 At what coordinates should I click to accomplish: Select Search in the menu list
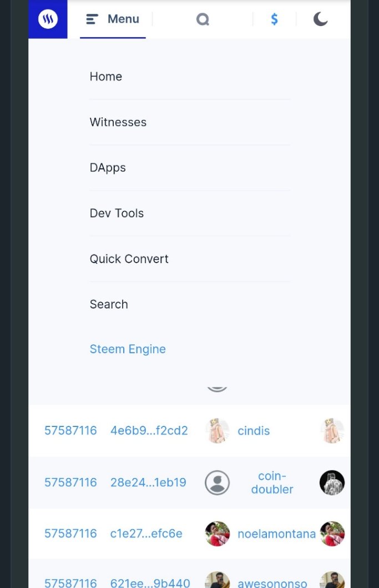(109, 304)
